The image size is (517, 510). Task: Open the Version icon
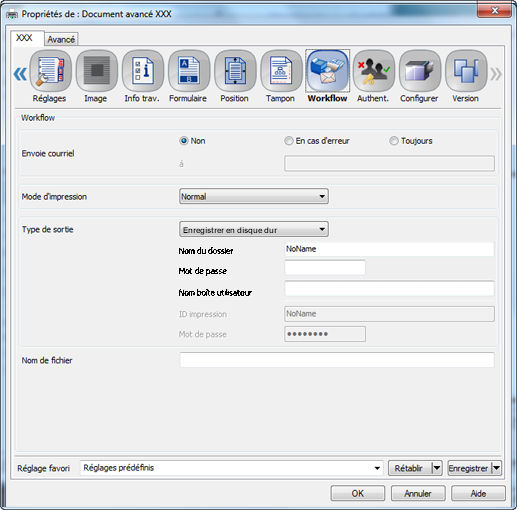(x=466, y=71)
